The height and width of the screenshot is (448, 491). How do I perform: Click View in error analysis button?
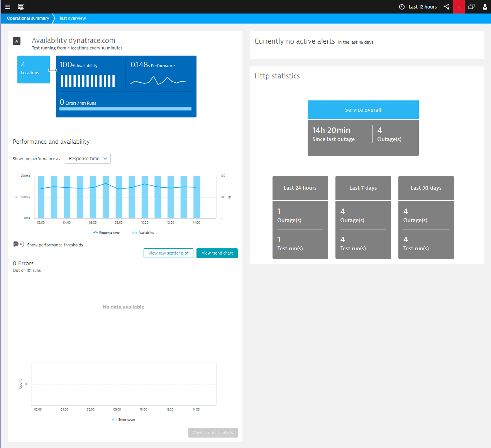(213, 433)
